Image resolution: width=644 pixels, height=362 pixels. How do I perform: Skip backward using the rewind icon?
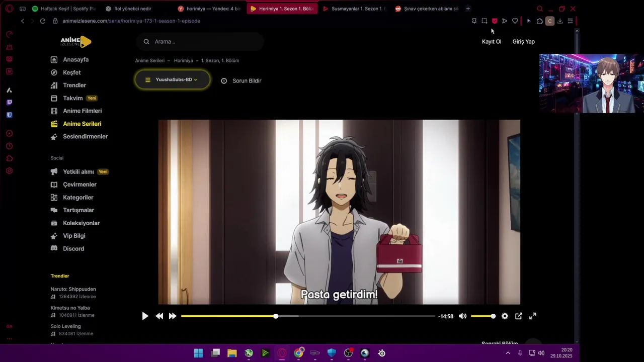pyautogui.click(x=159, y=316)
